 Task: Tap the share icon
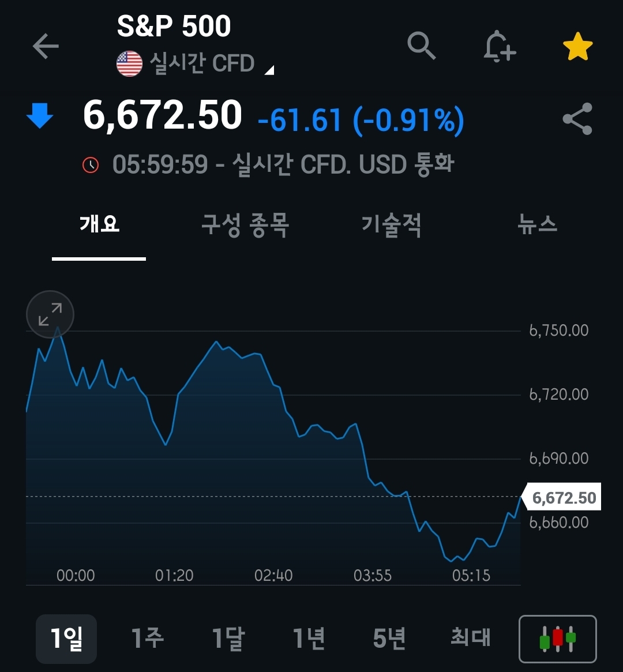[x=577, y=119]
